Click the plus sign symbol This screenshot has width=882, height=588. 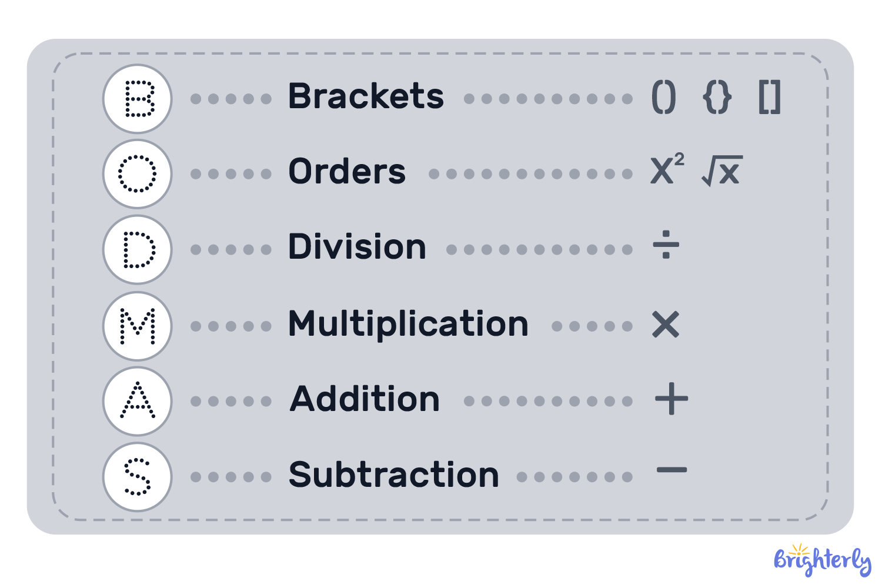[x=671, y=399]
